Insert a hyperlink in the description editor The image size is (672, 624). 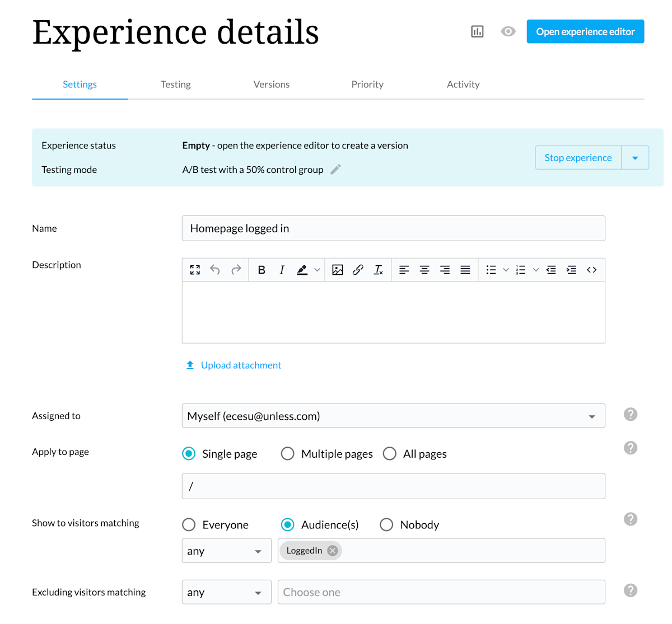tap(358, 270)
